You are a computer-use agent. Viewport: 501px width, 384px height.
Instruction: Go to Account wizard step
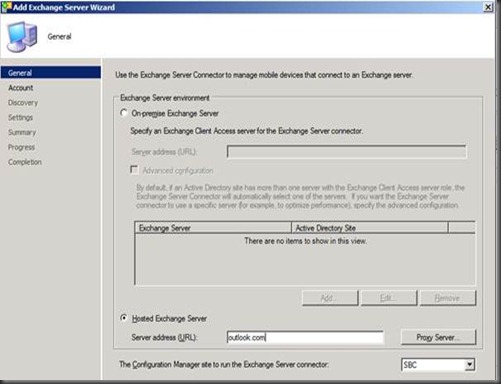[x=21, y=88]
